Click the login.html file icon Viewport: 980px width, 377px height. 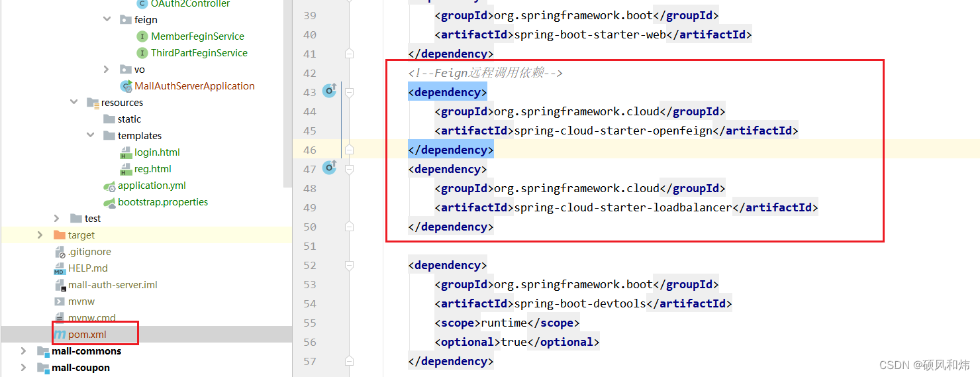tap(125, 152)
